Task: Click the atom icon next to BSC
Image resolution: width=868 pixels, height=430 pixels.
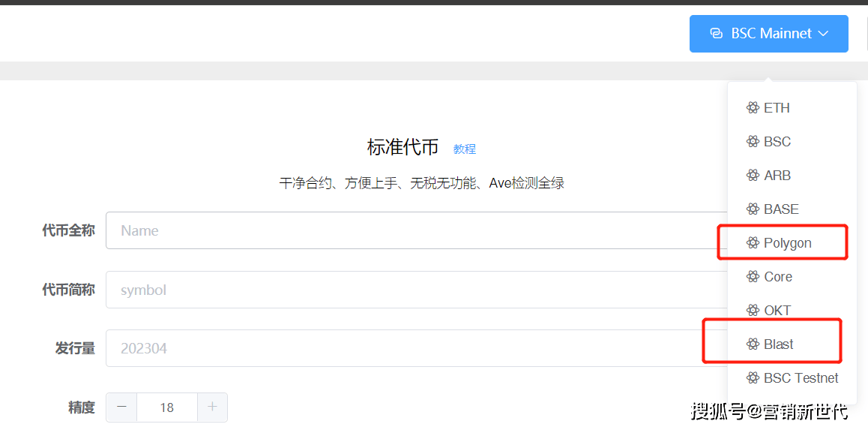Action: pyautogui.click(x=753, y=142)
